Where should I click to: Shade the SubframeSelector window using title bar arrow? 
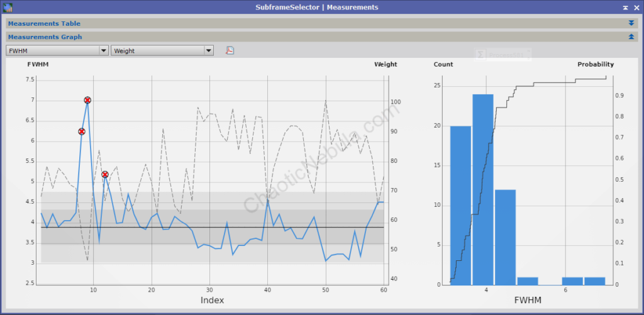click(625, 7)
